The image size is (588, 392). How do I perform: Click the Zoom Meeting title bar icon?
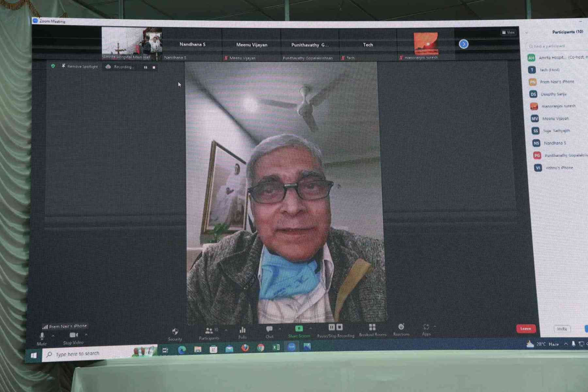(35, 21)
